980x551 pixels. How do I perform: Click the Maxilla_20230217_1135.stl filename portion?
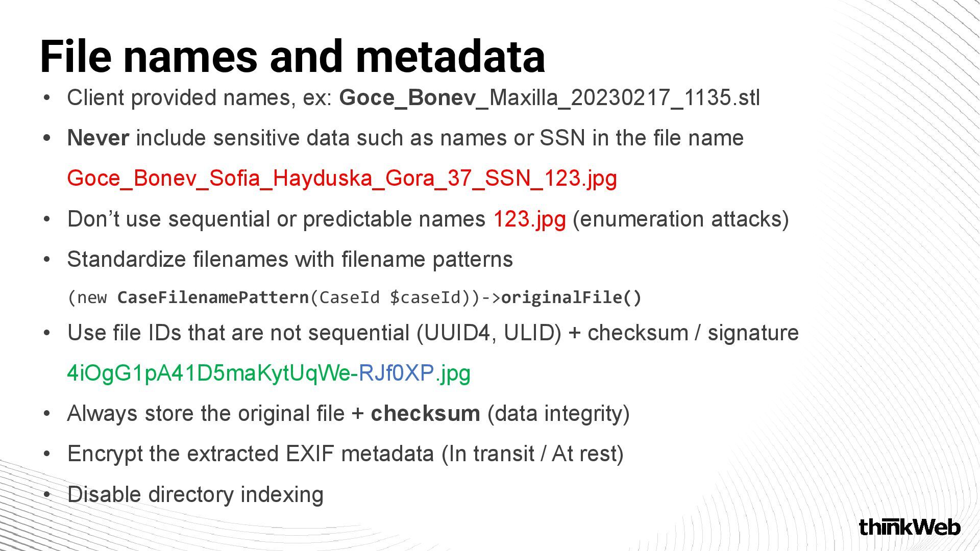pos(625,97)
